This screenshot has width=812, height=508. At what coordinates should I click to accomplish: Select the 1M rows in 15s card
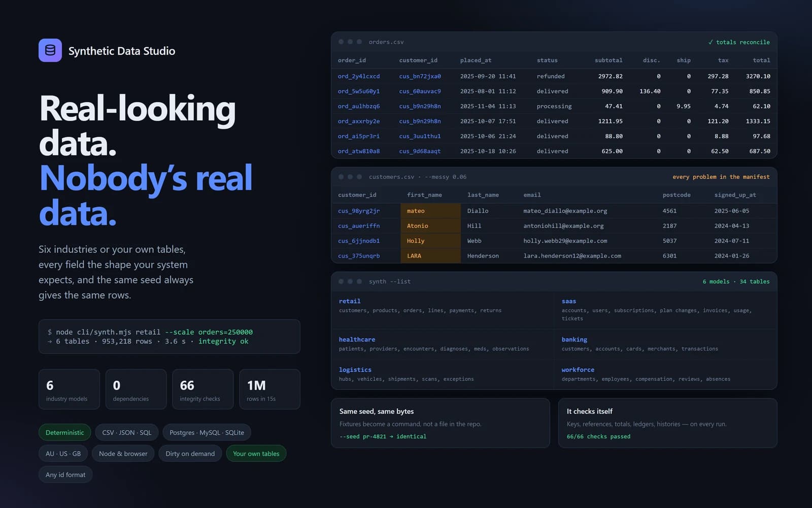[269, 389]
